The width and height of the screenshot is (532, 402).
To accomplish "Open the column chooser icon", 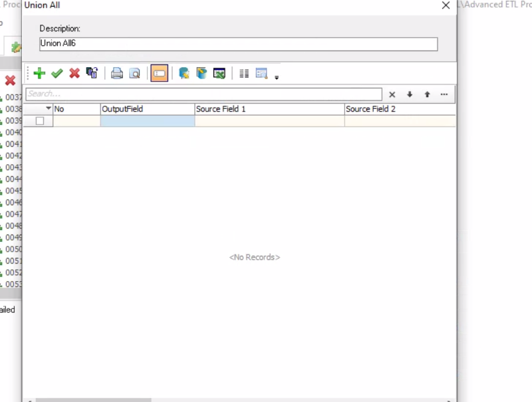I will click(x=244, y=73).
